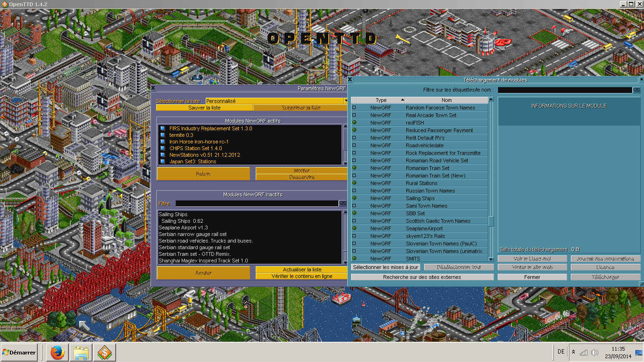Screen dimensions: 644x362
Task: Focus the inactive modules Filtre input
Action: point(257,203)
